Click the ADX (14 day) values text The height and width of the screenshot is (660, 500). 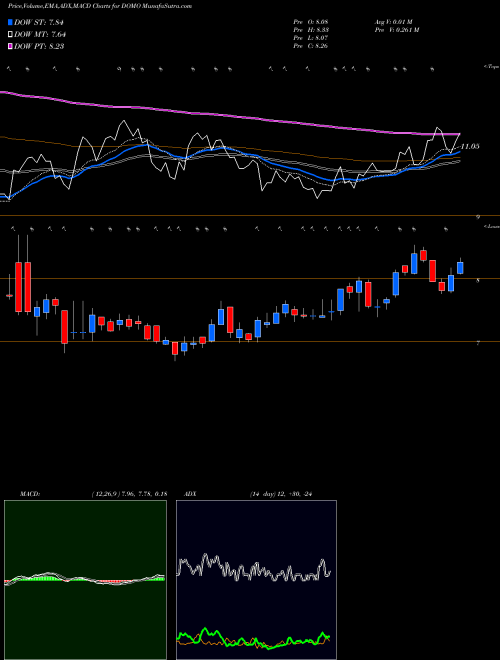tap(281, 494)
